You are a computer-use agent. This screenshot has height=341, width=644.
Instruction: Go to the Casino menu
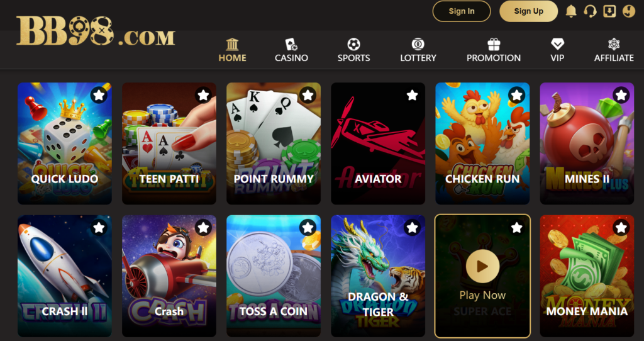click(291, 50)
